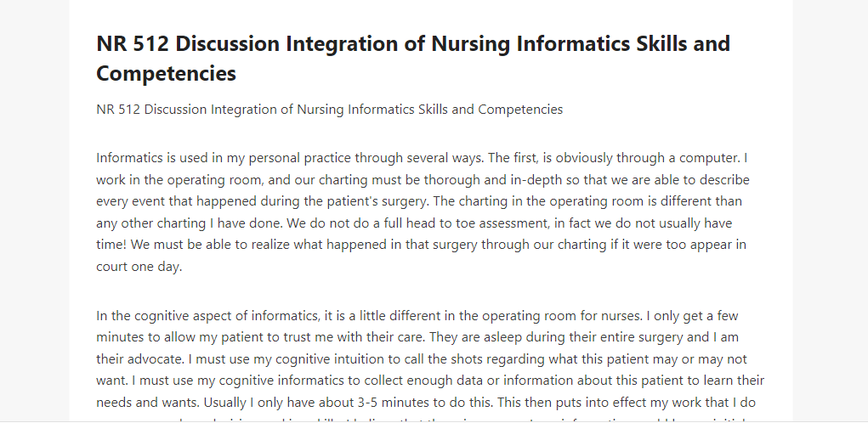
Task: Click the word "Informatics" starting the first paragraph
Action: point(128,158)
